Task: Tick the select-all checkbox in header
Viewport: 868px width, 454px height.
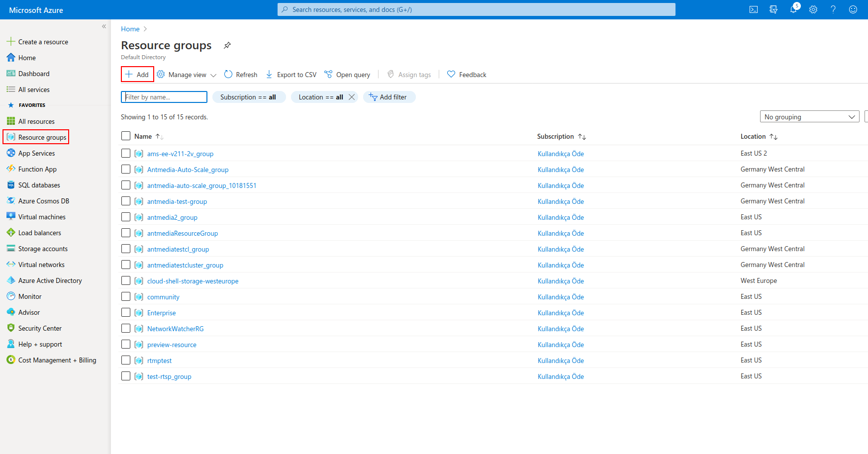Action: tap(126, 136)
